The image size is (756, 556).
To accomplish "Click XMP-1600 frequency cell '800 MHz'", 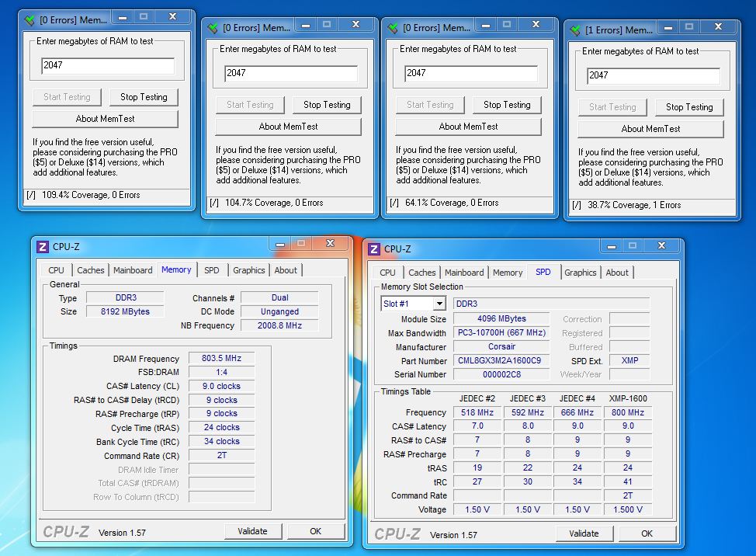I will [628, 412].
